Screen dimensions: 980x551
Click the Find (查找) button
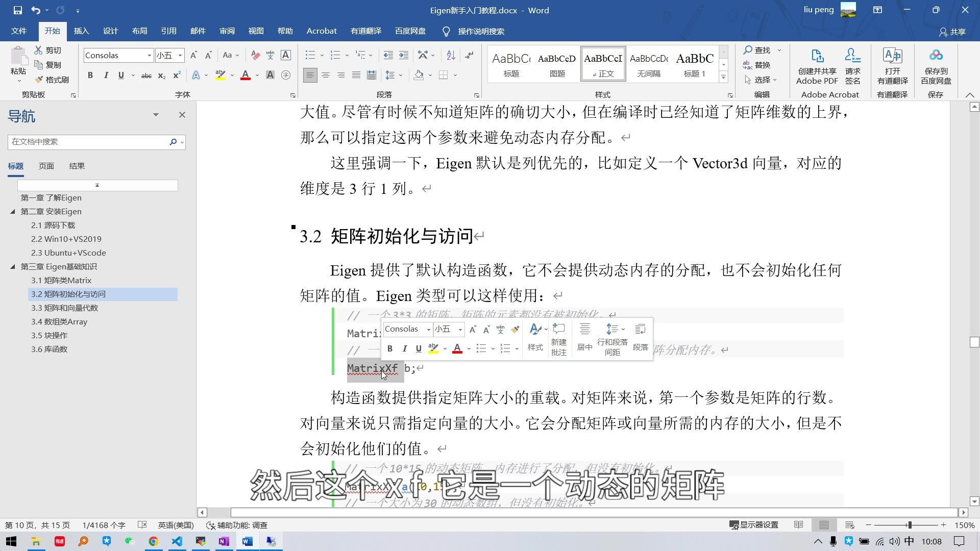[x=757, y=50]
